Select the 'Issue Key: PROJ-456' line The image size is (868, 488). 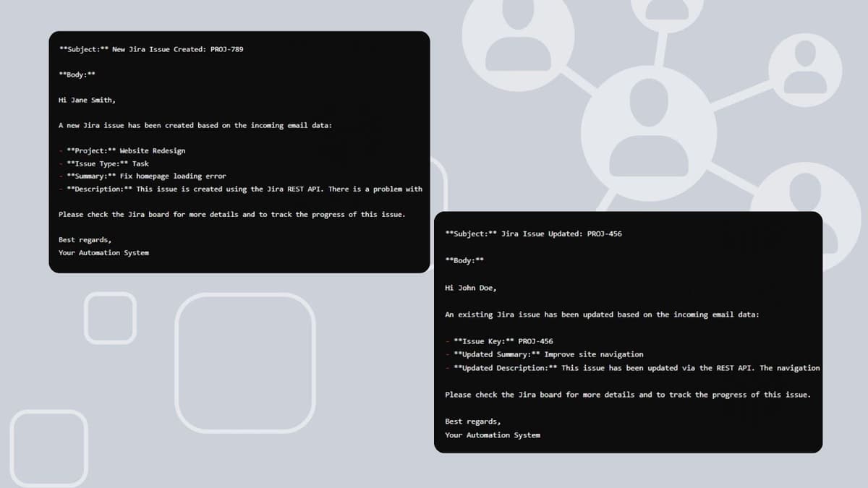(503, 341)
